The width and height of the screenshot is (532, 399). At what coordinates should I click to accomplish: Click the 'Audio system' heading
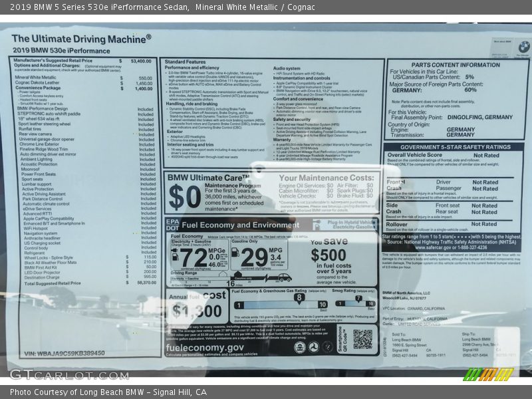click(x=287, y=68)
